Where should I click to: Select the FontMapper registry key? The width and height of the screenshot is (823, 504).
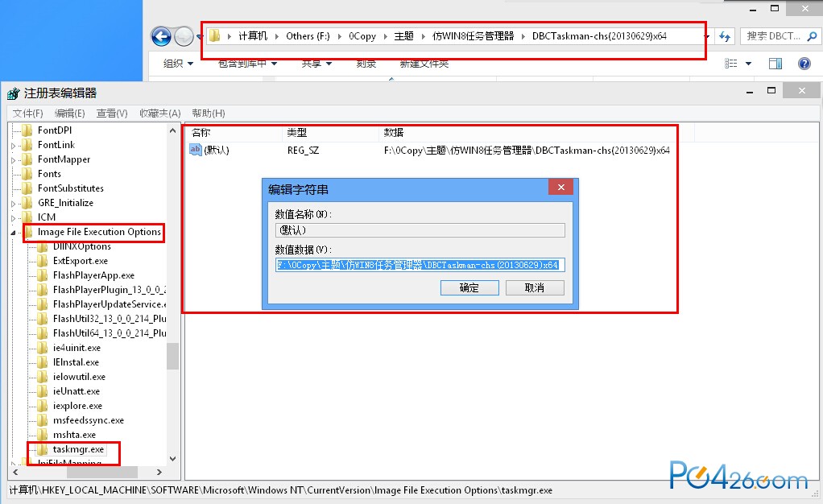[64, 159]
